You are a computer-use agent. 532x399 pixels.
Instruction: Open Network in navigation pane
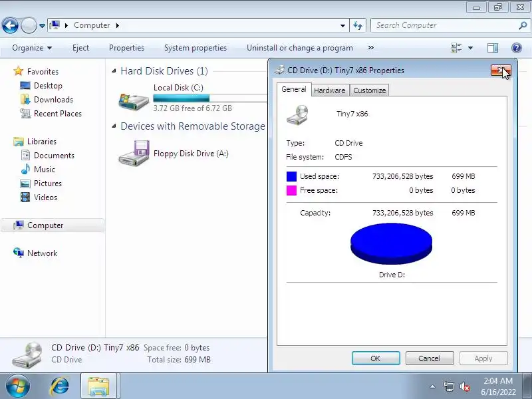pos(42,253)
